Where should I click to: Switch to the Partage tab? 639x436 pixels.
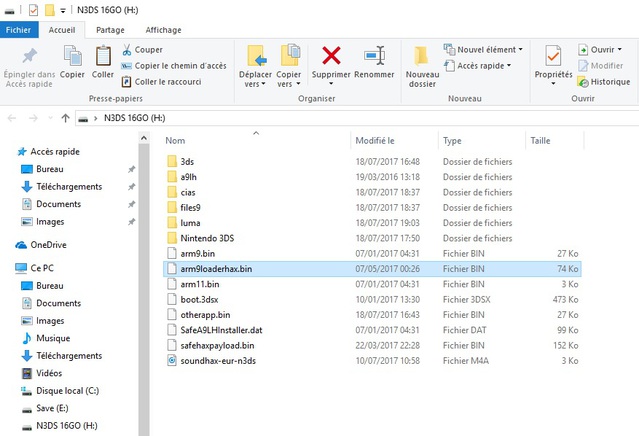pyautogui.click(x=110, y=30)
